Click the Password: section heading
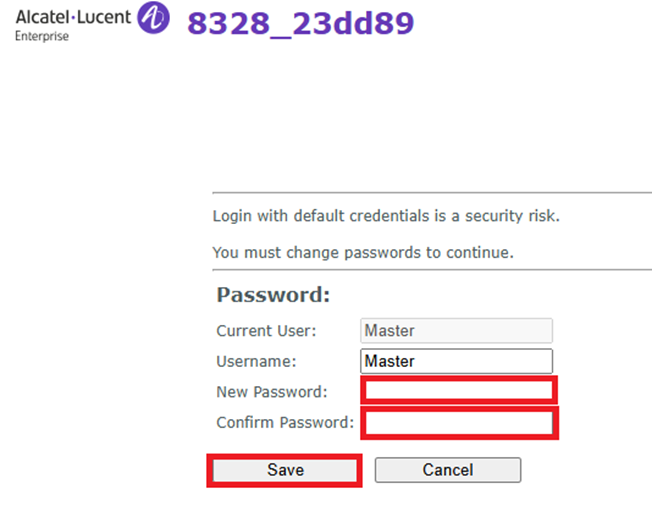652x522 pixels. (x=273, y=296)
